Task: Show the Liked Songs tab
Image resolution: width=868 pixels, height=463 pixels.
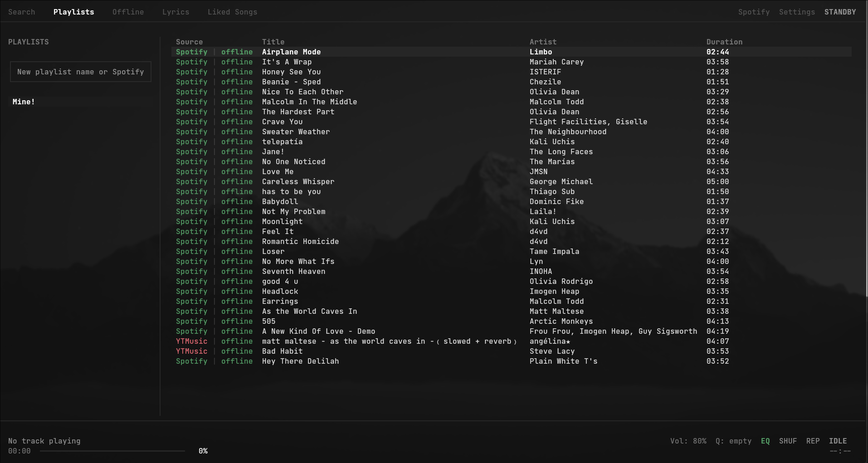Action: [x=232, y=12]
